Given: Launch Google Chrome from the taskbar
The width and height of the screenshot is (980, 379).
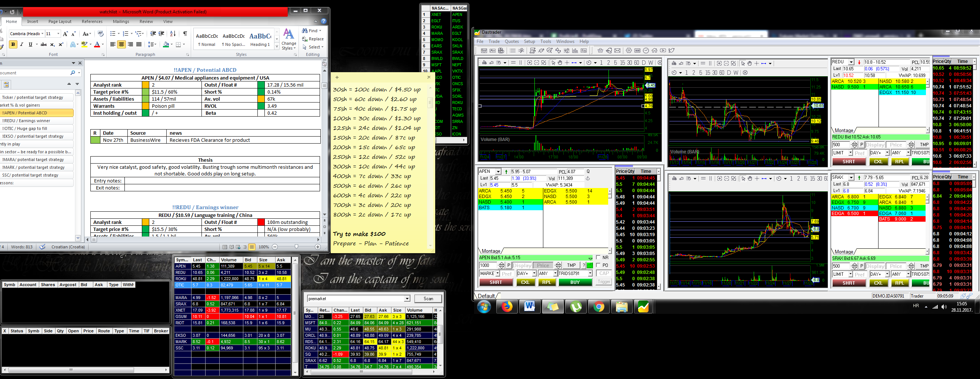Looking at the screenshot, I should 600,306.
